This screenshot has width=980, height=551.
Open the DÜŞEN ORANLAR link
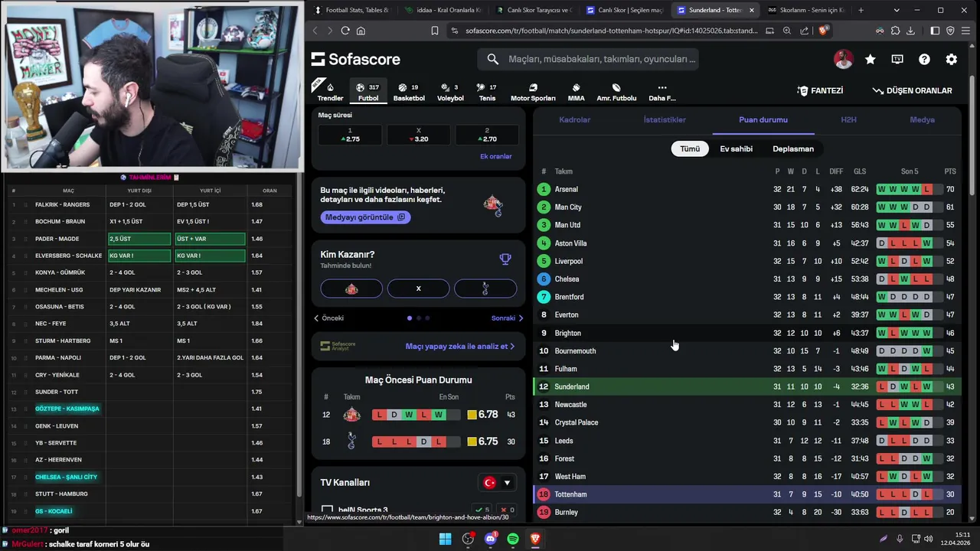(912, 90)
